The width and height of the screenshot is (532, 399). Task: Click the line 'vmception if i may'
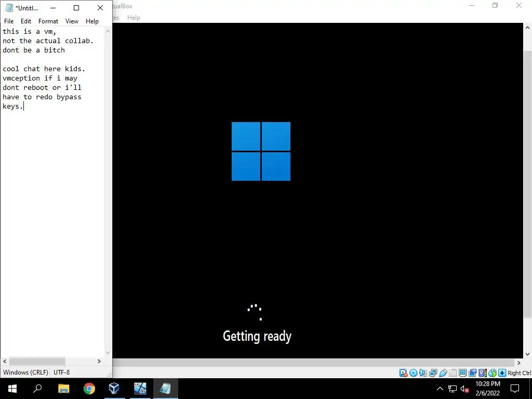pyautogui.click(x=40, y=78)
